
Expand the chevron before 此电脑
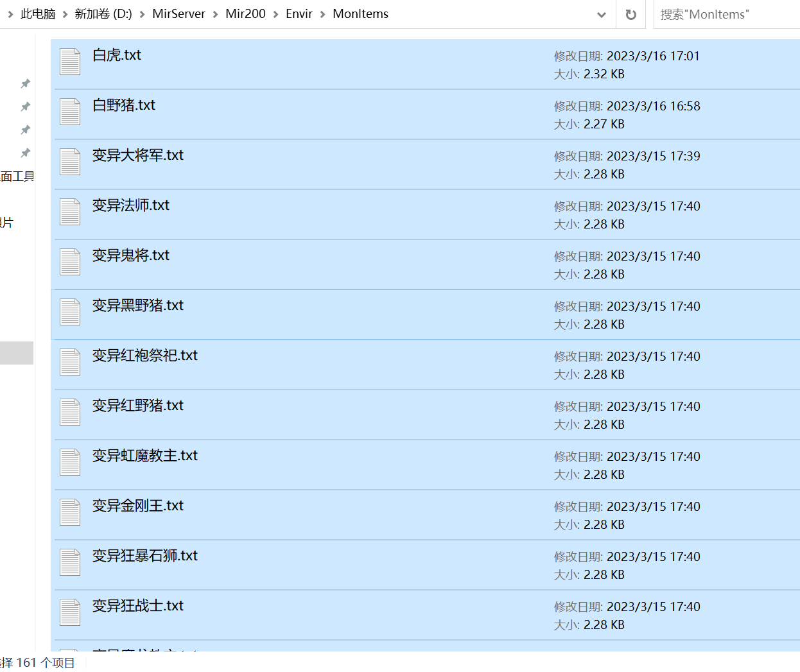tap(10, 14)
